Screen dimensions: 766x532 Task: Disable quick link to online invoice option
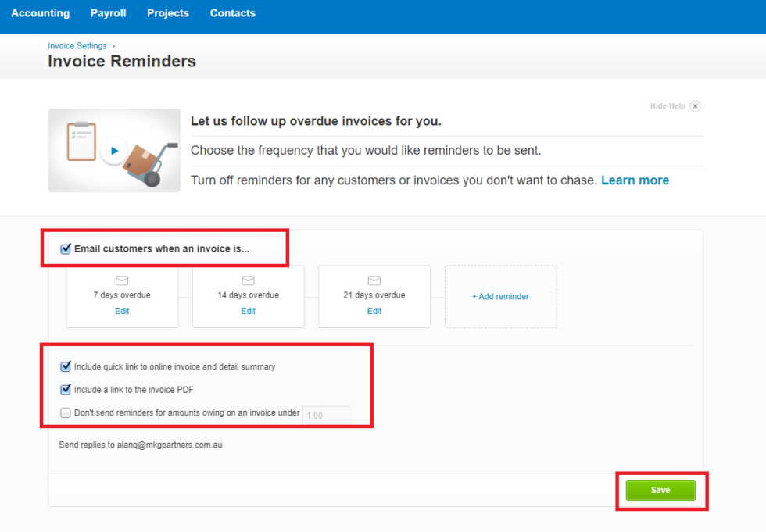66,366
